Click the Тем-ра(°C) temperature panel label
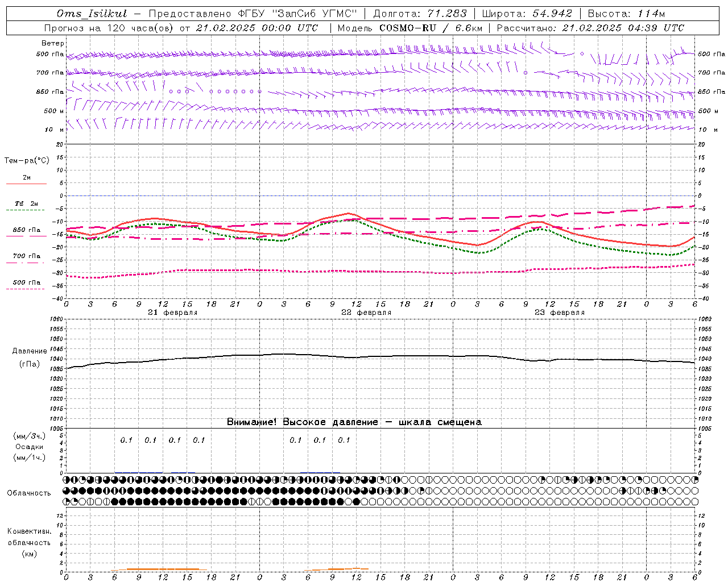Viewport: 728px width, 582px height. pos(27,161)
